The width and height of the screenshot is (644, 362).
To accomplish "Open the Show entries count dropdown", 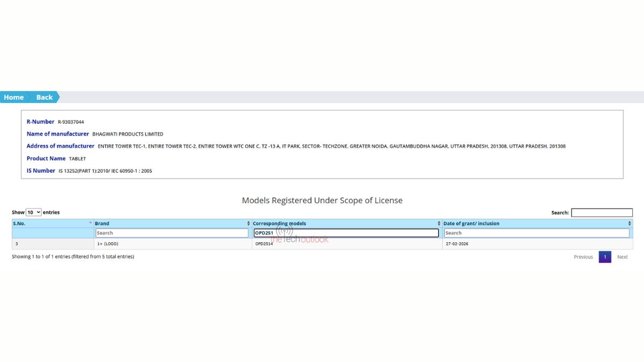I will (x=33, y=212).
